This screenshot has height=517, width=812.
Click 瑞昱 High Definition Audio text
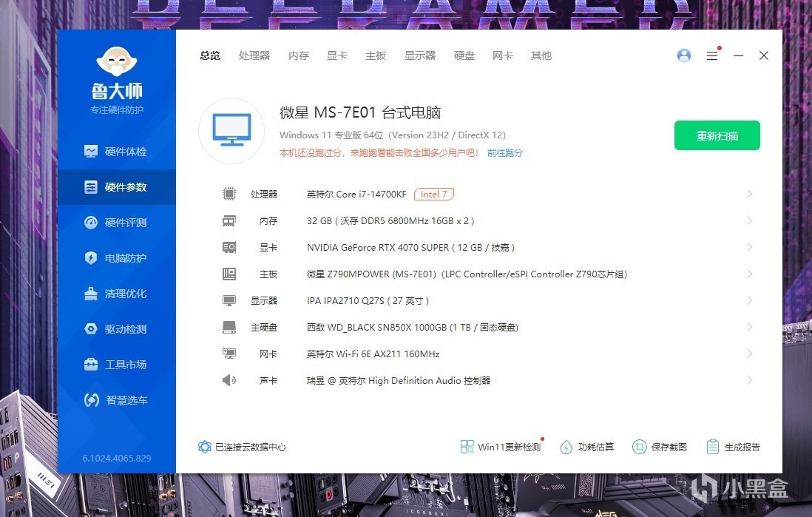click(399, 380)
